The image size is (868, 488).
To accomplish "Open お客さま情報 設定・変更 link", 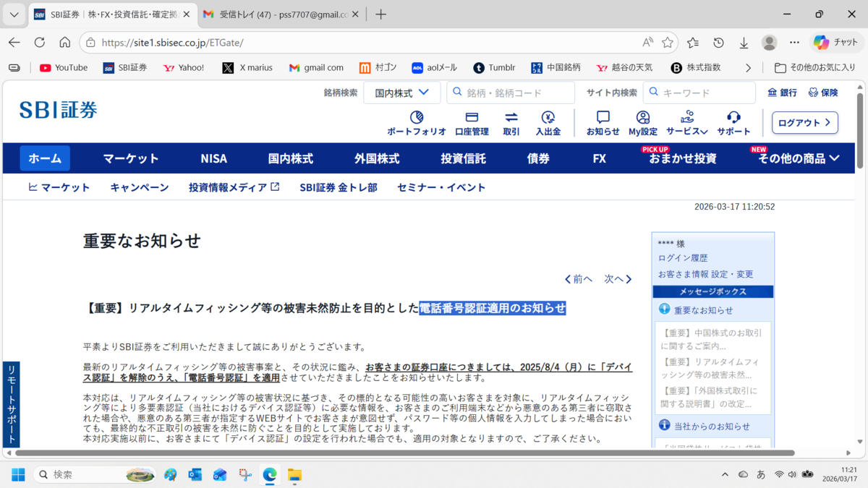I will pos(705,274).
